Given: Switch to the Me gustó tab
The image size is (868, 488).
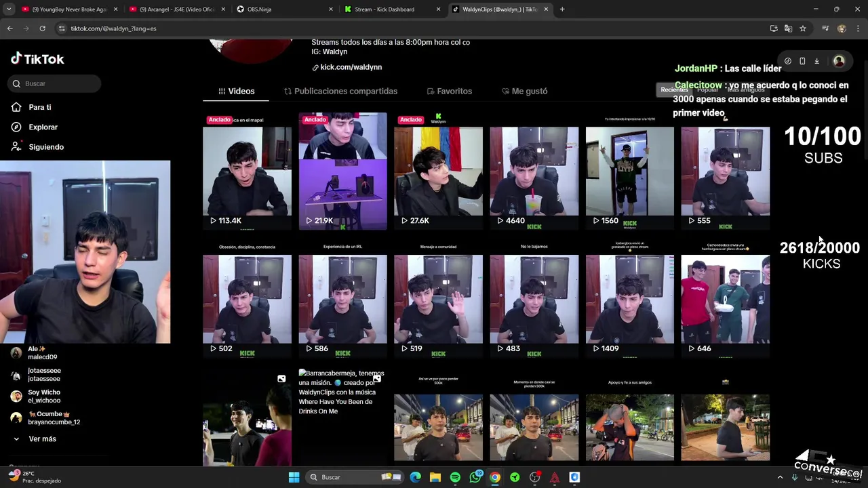Looking at the screenshot, I should pyautogui.click(x=524, y=91).
